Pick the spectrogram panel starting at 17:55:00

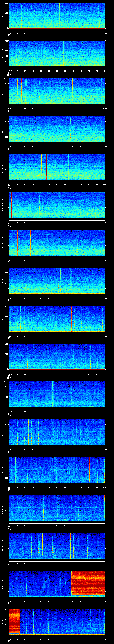[x=57, y=357]
